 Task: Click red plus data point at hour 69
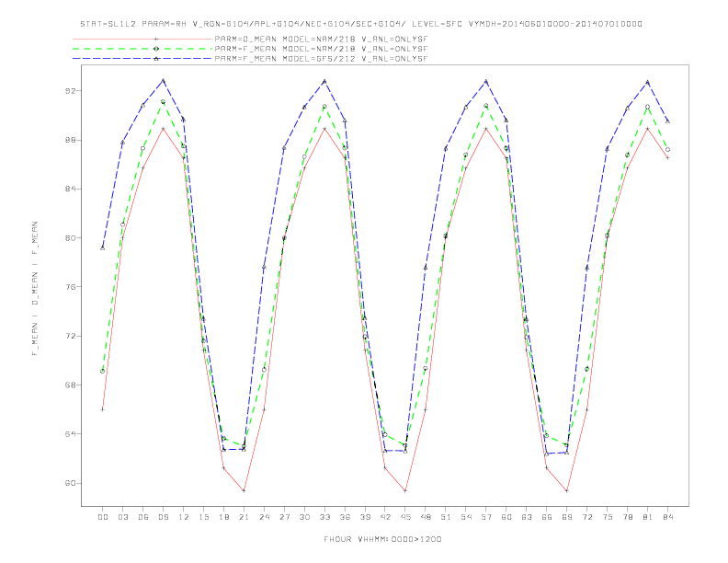[x=567, y=490]
